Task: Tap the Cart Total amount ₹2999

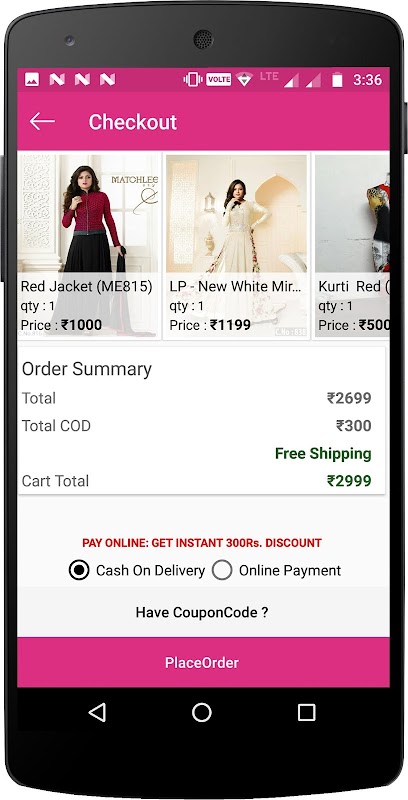Action: (x=349, y=481)
